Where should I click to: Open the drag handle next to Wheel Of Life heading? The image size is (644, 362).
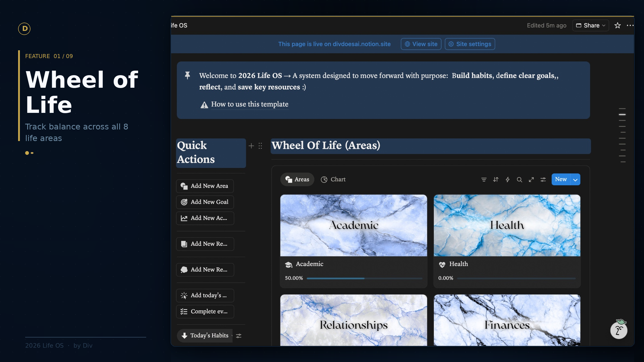pyautogui.click(x=260, y=146)
